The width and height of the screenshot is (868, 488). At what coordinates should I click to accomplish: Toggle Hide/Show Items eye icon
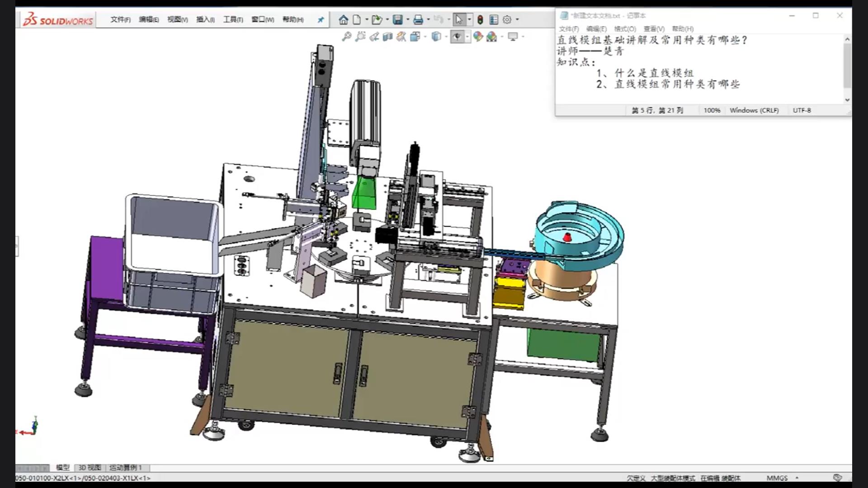(x=457, y=37)
